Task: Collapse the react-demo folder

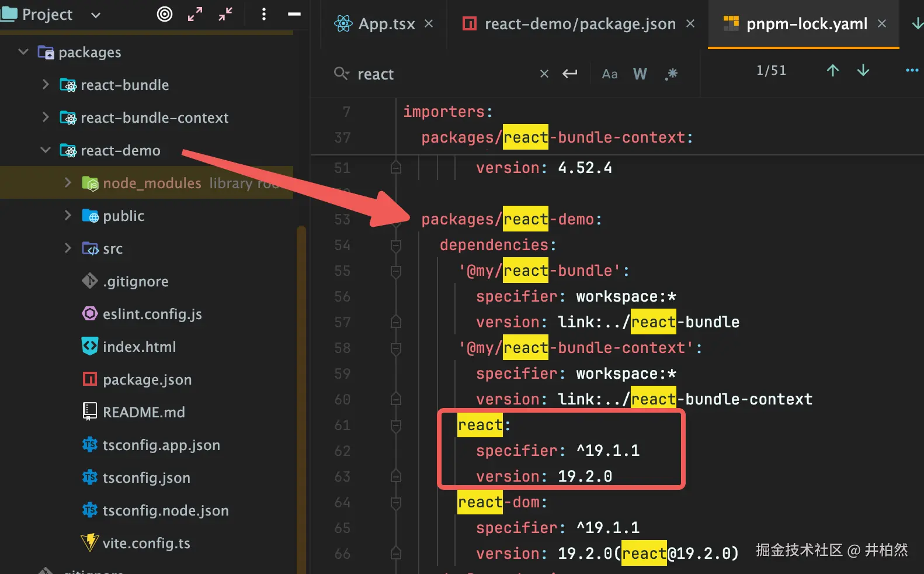Action: point(46,150)
